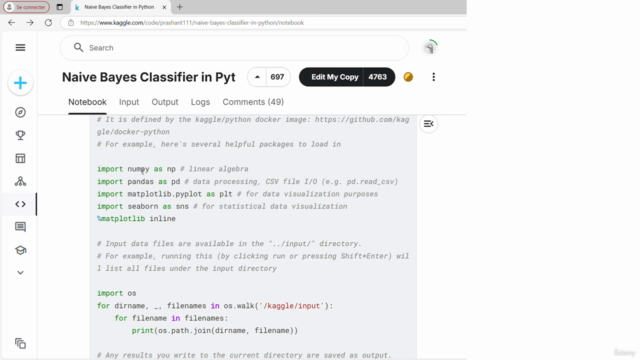Image resolution: width=640 pixels, height=360 pixels.
Task: Open Discussions chat icon in the sidebar
Action: 20,227
